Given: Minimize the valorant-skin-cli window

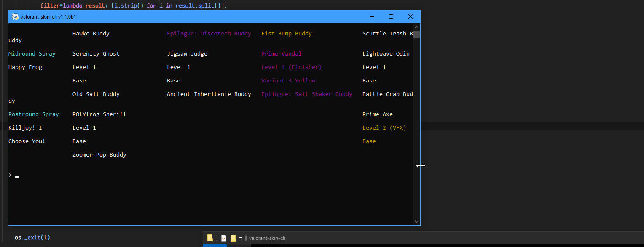Looking at the screenshot, I should [x=372, y=17].
